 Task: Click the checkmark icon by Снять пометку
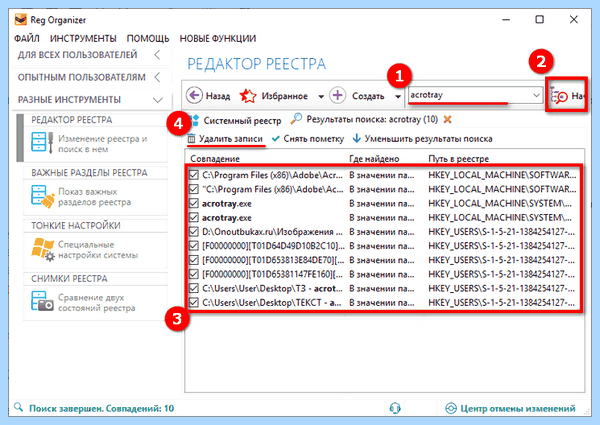[x=276, y=138]
